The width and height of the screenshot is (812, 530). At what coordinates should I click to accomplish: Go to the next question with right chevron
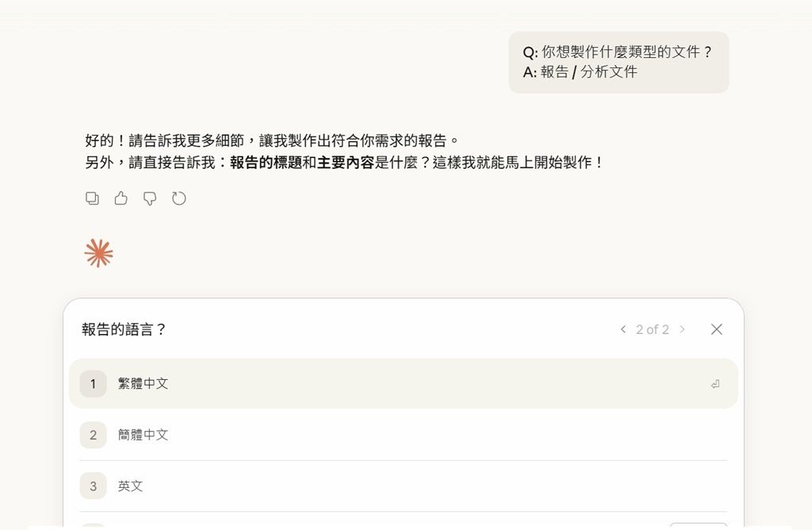682,329
